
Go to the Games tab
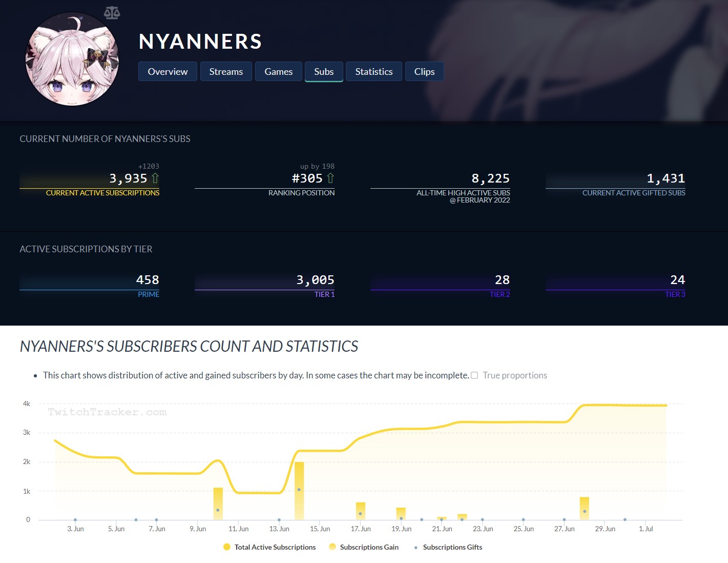279,72
